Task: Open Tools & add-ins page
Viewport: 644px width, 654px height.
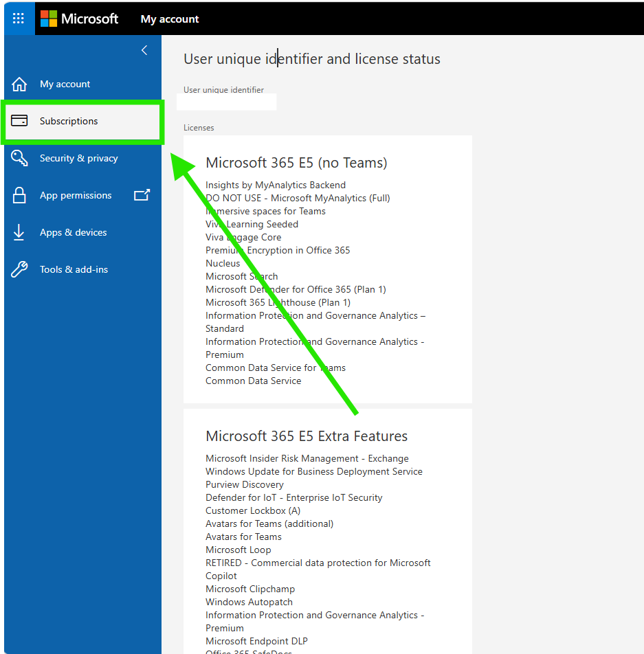Action: coord(74,269)
